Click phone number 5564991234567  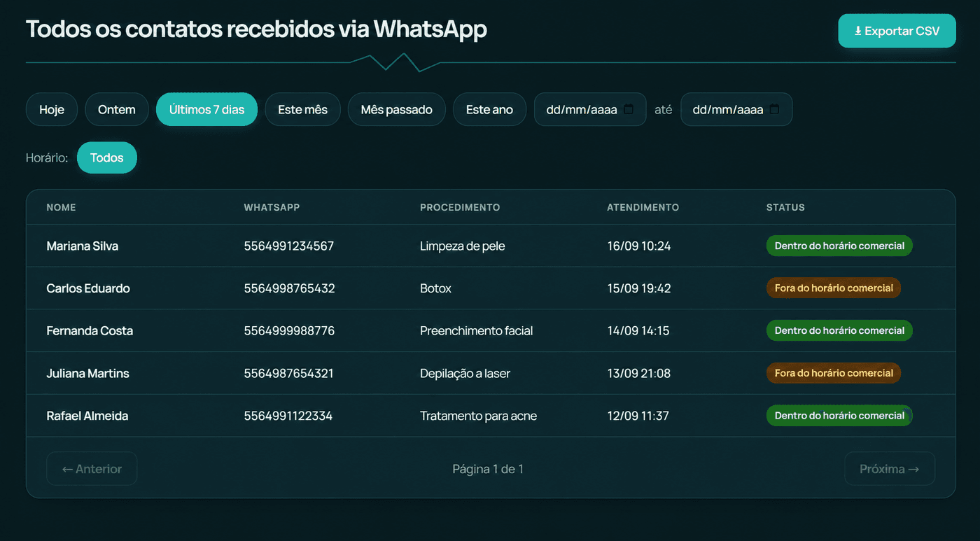289,246
